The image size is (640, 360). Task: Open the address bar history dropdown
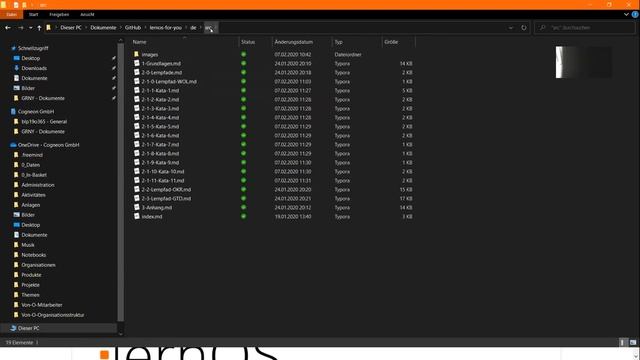[x=511, y=28]
